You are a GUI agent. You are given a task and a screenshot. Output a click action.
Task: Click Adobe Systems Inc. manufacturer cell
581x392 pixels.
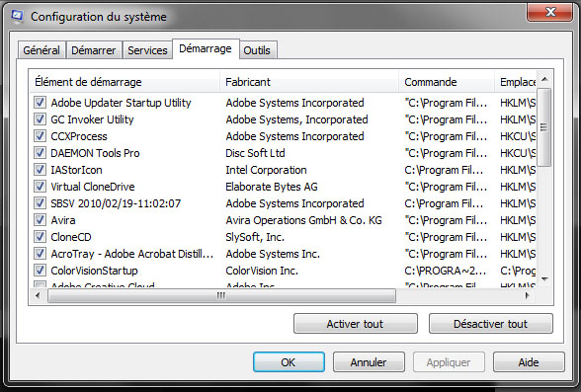tap(273, 254)
